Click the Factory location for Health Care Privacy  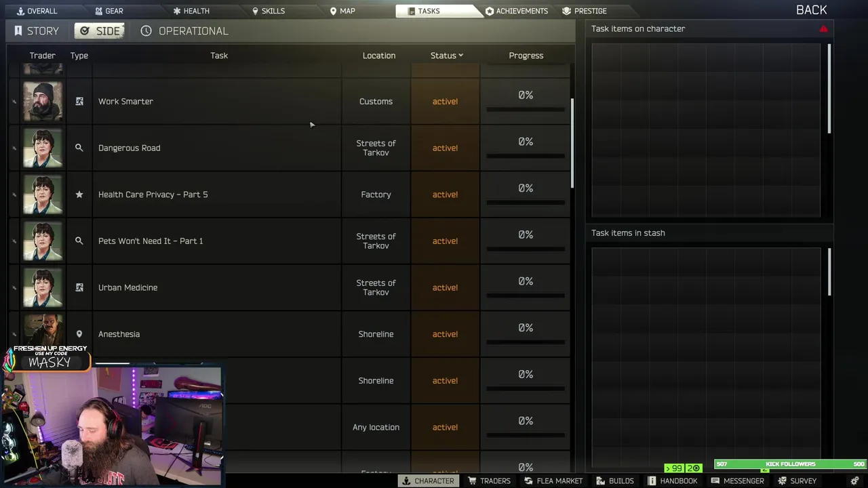point(376,195)
